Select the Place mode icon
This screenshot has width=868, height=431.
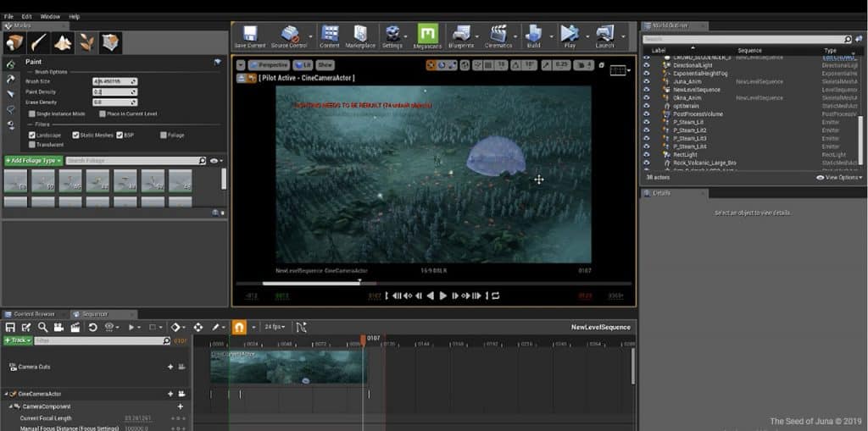[x=14, y=43]
